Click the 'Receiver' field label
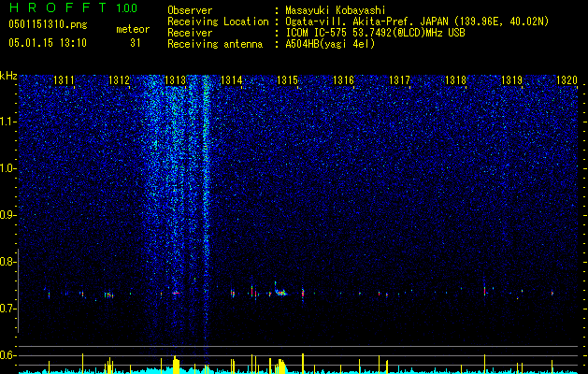 (190, 33)
